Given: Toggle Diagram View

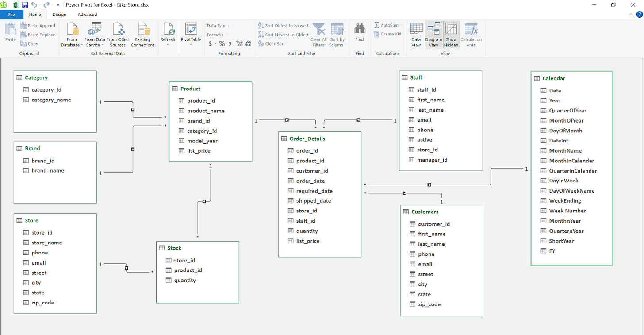Looking at the screenshot, I should point(433,35).
